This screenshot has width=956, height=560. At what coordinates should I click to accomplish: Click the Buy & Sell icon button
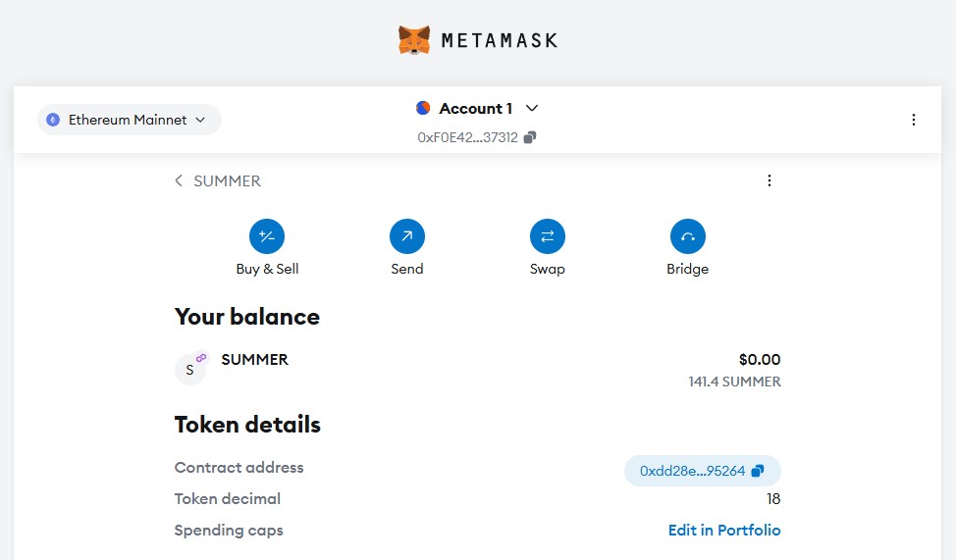(x=267, y=236)
